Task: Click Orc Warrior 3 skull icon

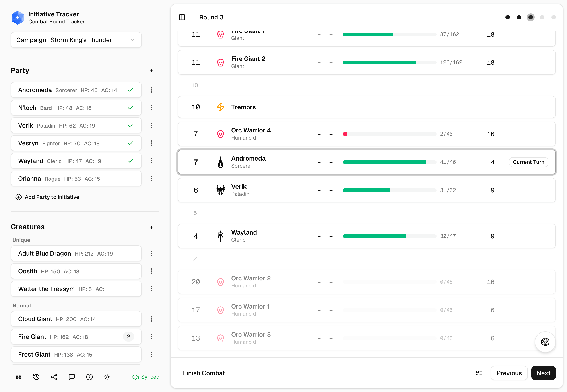Action: (x=221, y=338)
